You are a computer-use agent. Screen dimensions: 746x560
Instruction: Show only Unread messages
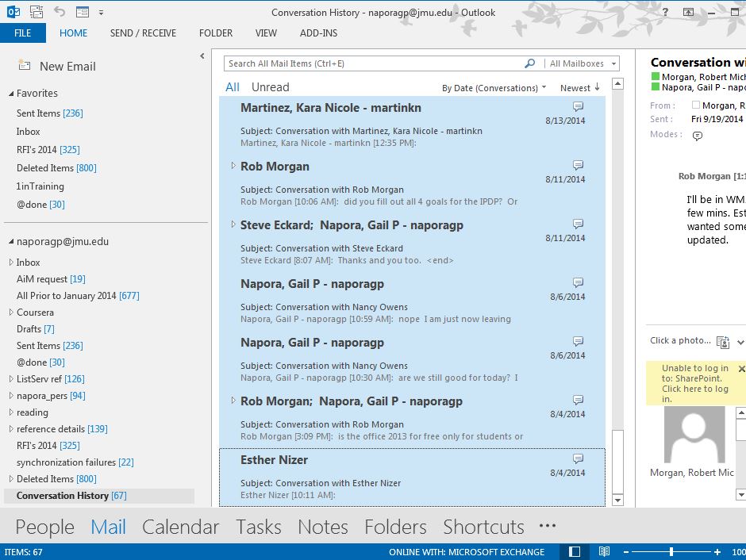[x=271, y=87]
